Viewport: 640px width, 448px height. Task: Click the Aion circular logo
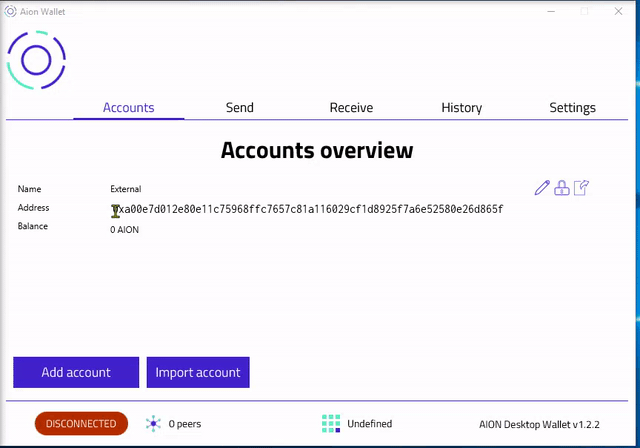coord(36,60)
